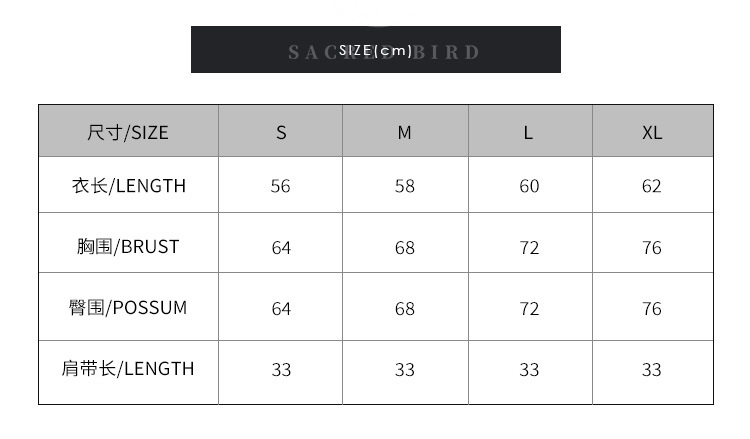Viewport: 750px width, 439px height.
Task: Click the 肩带长 value 33 for size S
Action: click(x=281, y=370)
